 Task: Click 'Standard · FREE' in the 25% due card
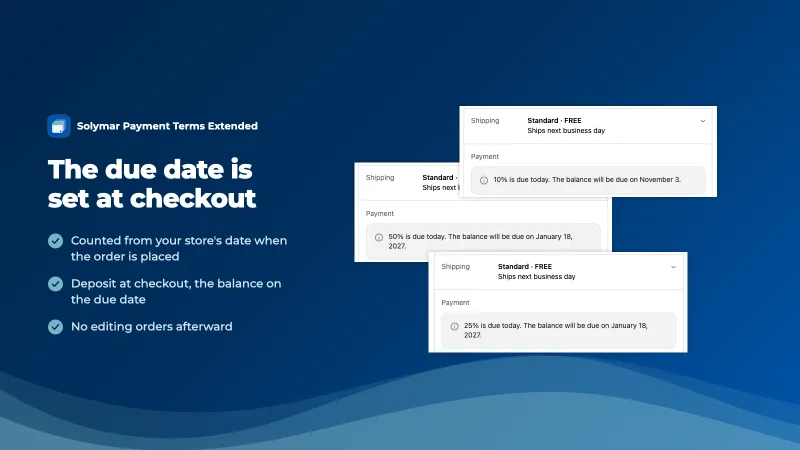point(524,266)
